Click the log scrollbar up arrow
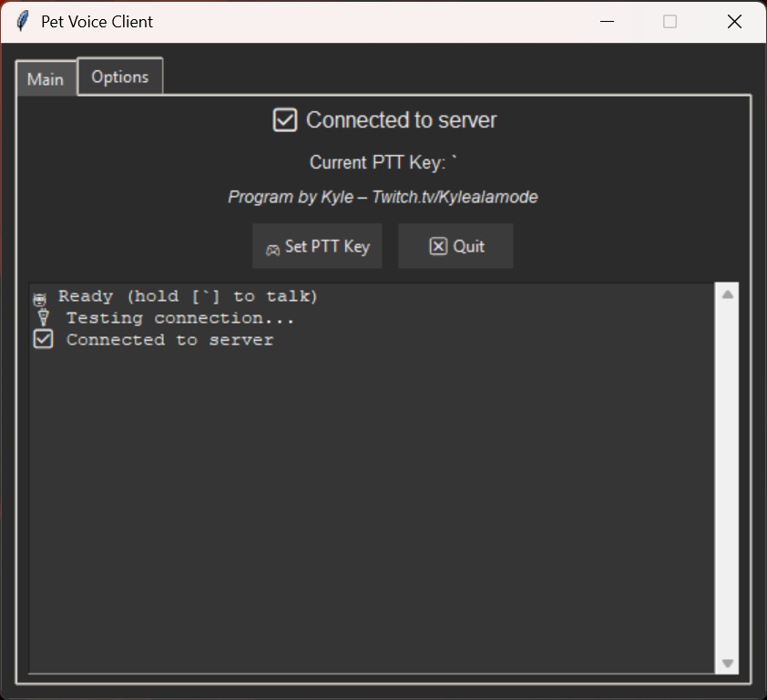This screenshot has width=767, height=700. pos(728,294)
